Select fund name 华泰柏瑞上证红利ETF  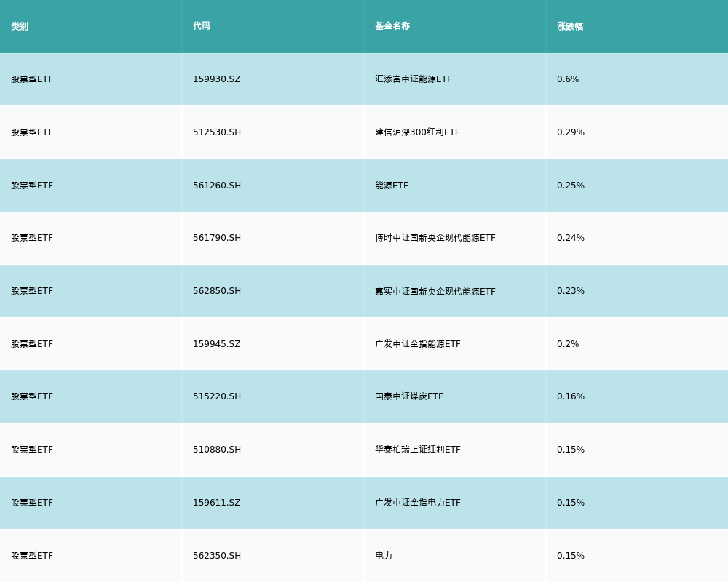tap(418, 450)
